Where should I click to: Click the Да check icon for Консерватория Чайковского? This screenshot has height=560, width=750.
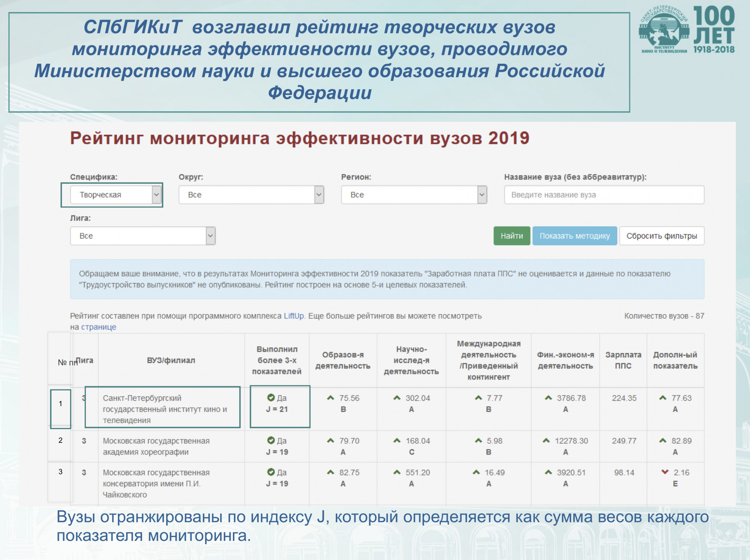[271, 472]
